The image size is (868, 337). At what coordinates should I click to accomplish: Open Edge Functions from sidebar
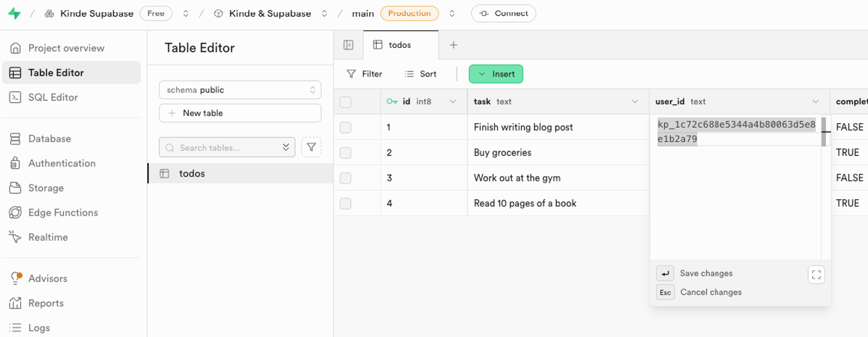(x=63, y=212)
